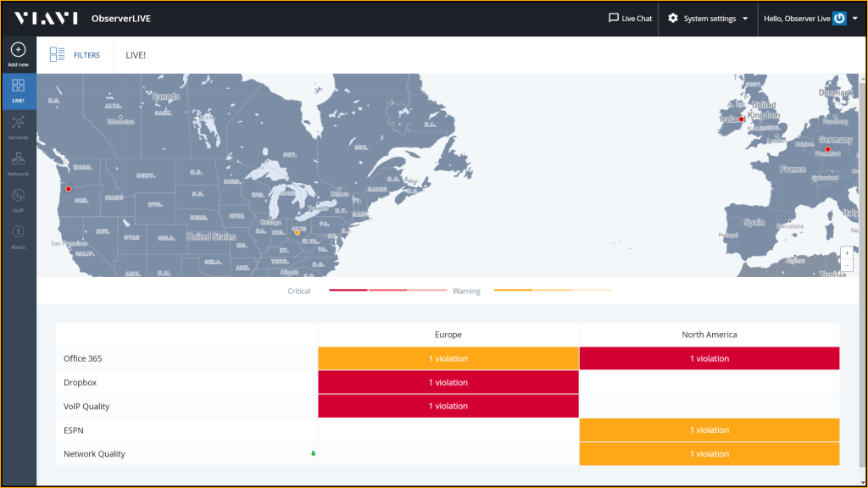
Task: Click the darkest Warning legend swatch
Action: 513,290
